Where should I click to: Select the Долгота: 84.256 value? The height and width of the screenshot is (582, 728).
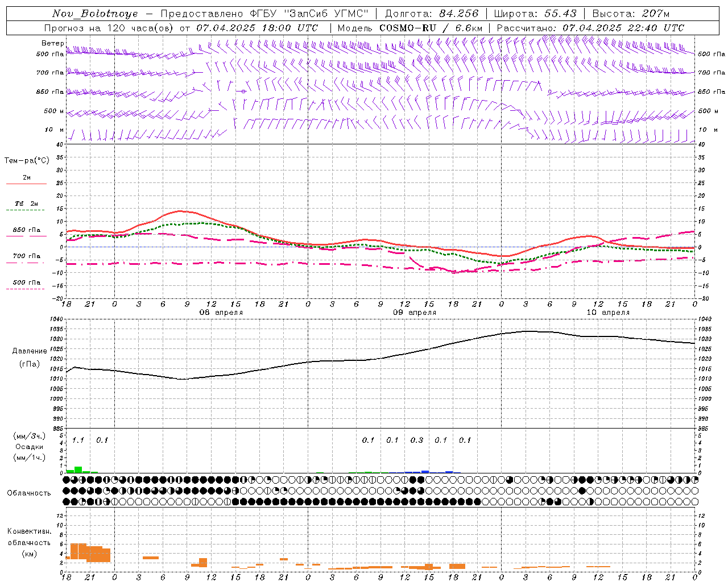[432, 14]
